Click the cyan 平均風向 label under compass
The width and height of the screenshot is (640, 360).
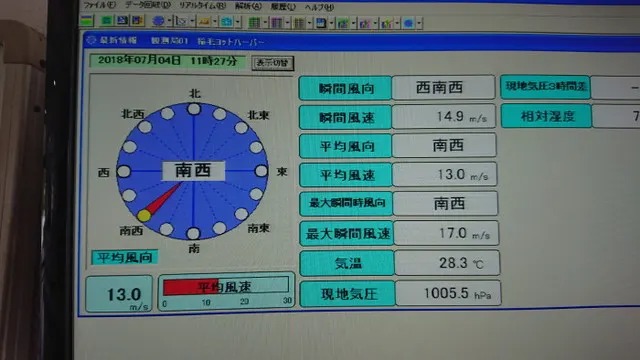click(124, 258)
